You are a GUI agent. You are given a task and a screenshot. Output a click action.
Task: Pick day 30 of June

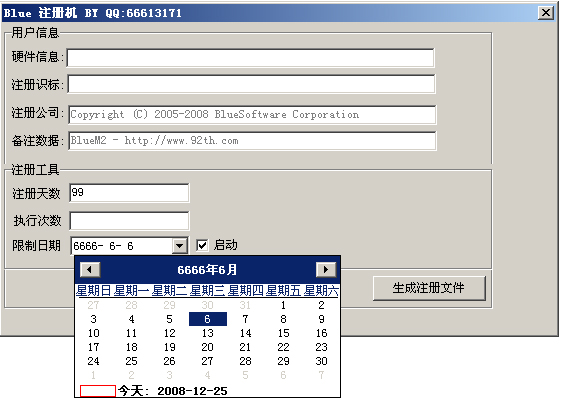[321, 361]
